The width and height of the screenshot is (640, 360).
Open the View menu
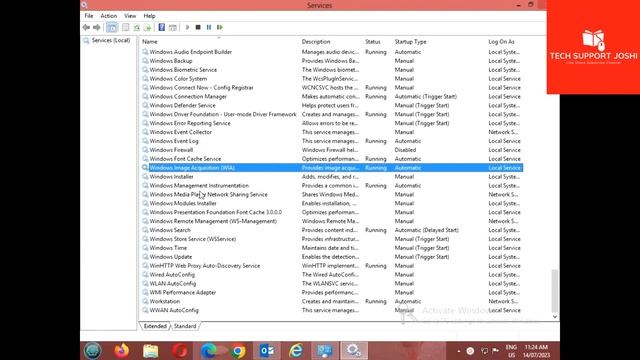pos(130,16)
